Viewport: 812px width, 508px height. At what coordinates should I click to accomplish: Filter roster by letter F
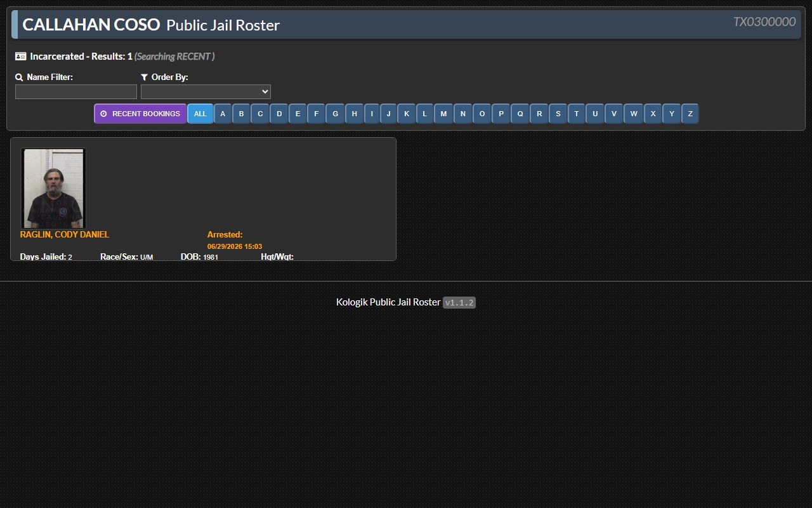(x=317, y=114)
